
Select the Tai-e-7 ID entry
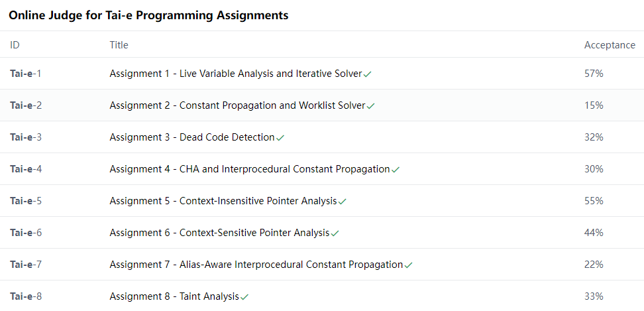coord(26,265)
